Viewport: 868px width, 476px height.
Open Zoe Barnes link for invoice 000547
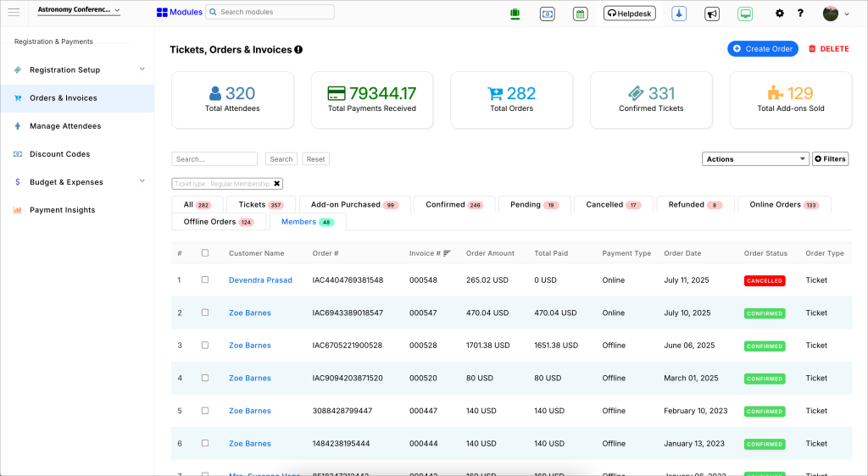click(x=250, y=313)
